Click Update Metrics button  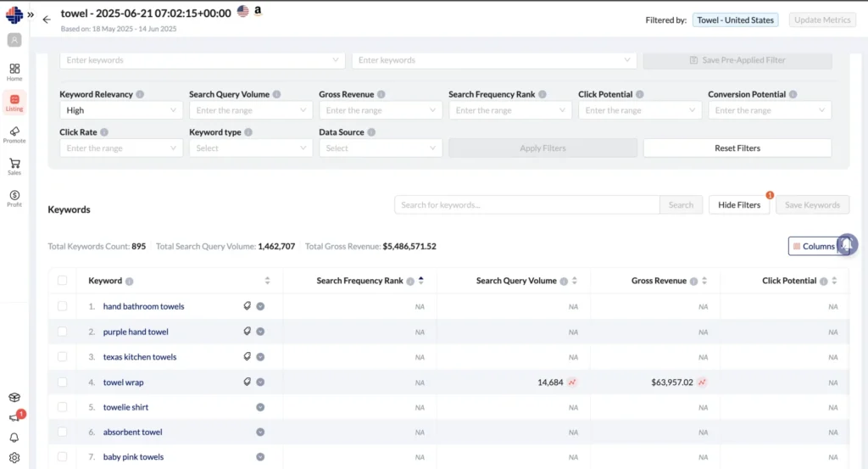click(822, 20)
